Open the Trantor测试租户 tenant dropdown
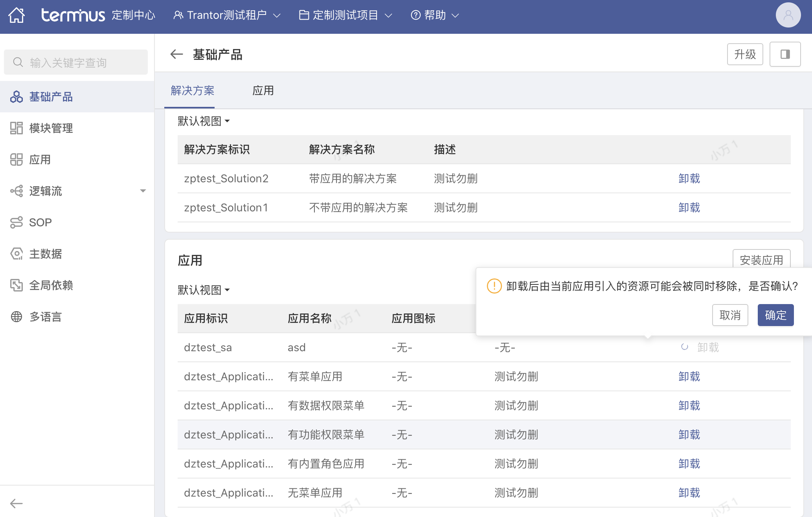 pyautogui.click(x=227, y=15)
